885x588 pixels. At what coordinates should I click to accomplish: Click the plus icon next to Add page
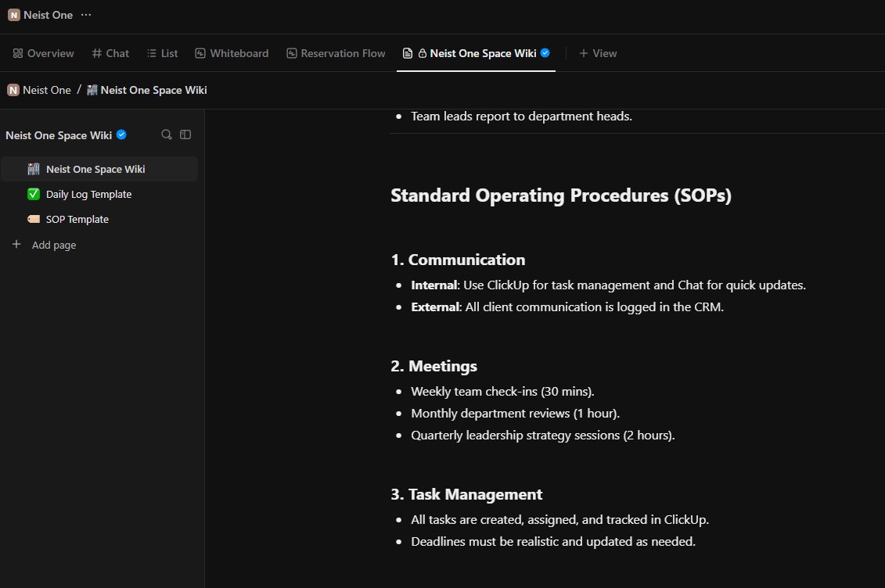(x=16, y=244)
